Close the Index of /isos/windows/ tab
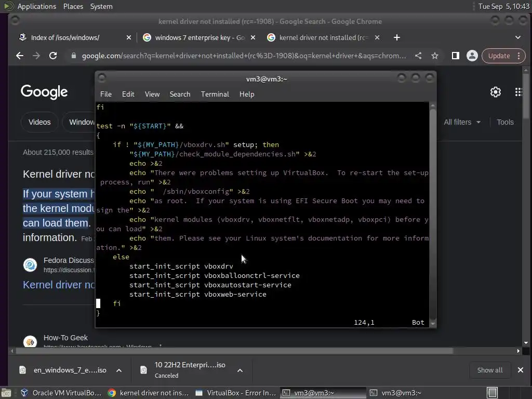This screenshot has height=399, width=532. pyautogui.click(x=129, y=37)
